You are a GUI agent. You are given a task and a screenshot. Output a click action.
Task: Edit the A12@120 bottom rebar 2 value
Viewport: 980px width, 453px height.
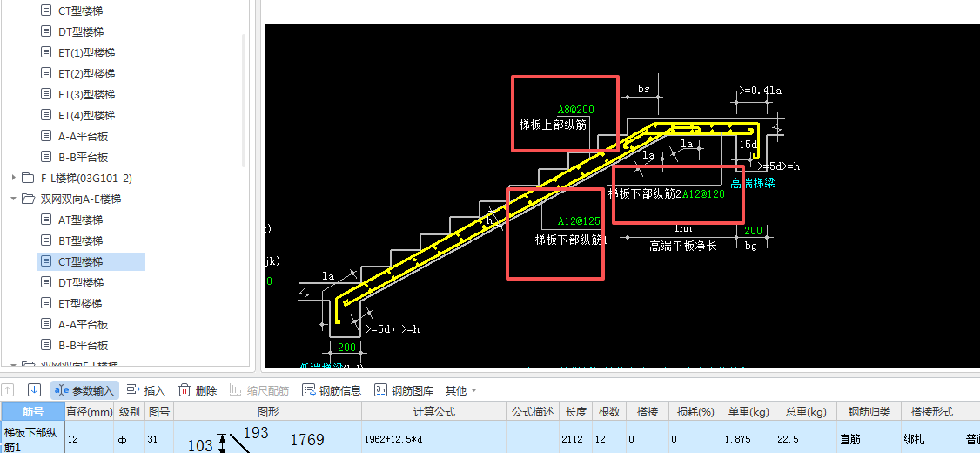coord(703,194)
